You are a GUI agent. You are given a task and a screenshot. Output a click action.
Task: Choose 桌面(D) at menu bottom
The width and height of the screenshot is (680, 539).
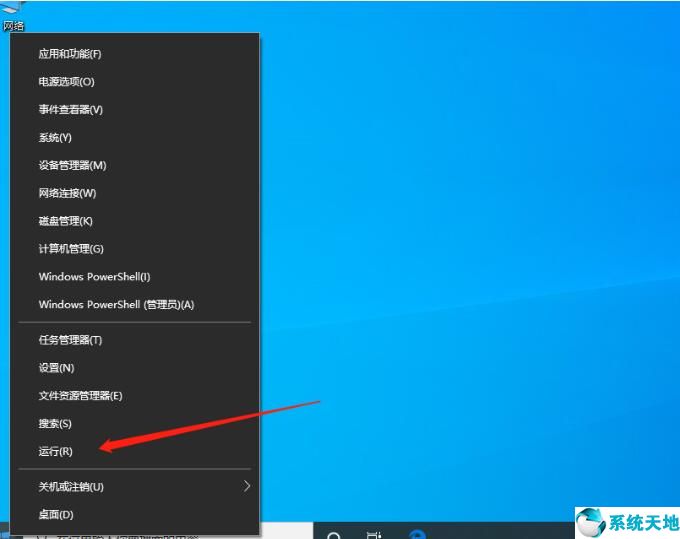(134, 515)
